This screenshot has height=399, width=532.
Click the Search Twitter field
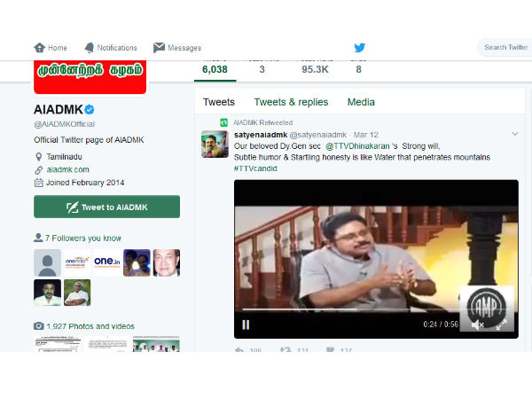pos(506,47)
